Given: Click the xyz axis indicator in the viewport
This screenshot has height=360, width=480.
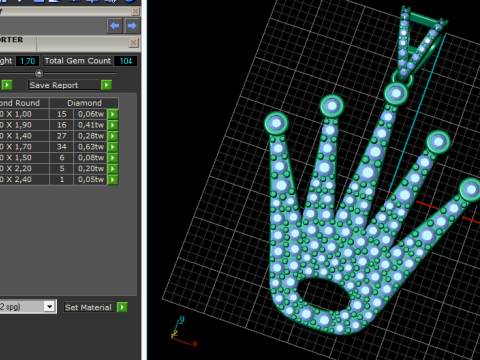Looking at the screenshot, I should 183,332.
